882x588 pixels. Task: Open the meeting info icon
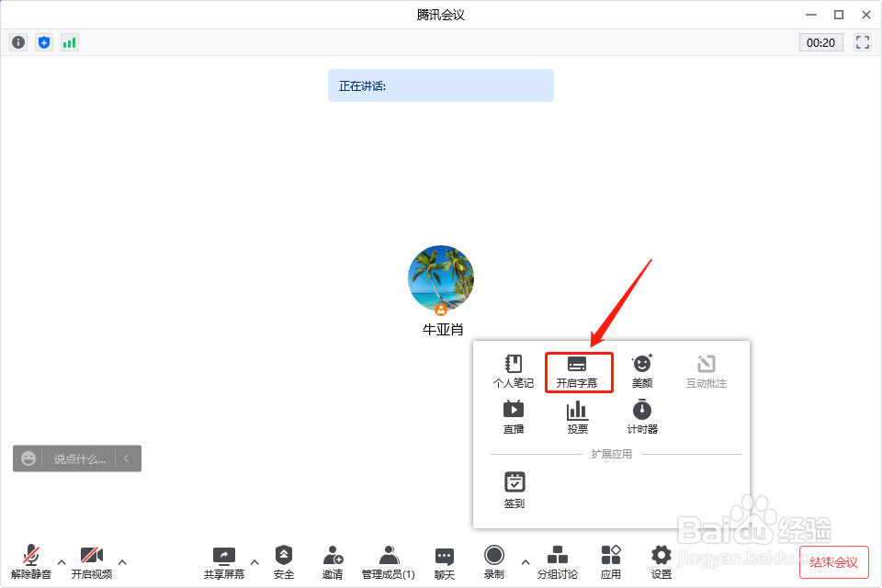[18, 42]
